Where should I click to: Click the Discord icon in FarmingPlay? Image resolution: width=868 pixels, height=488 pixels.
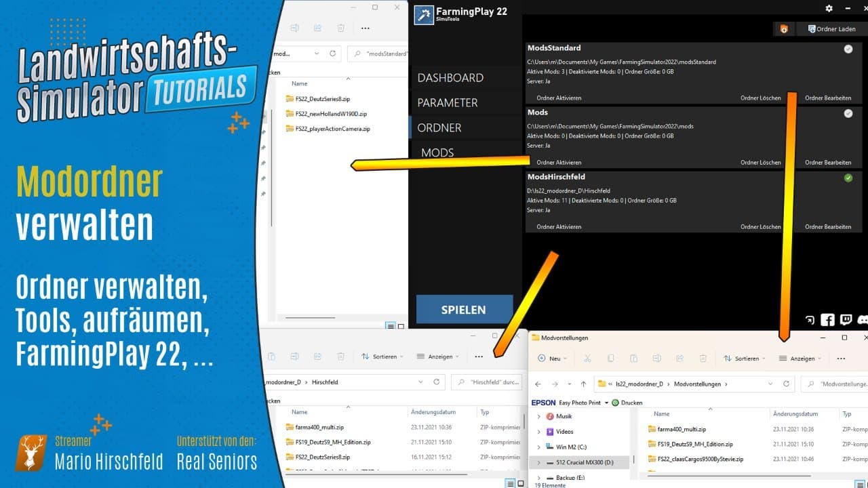[x=863, y=320]
